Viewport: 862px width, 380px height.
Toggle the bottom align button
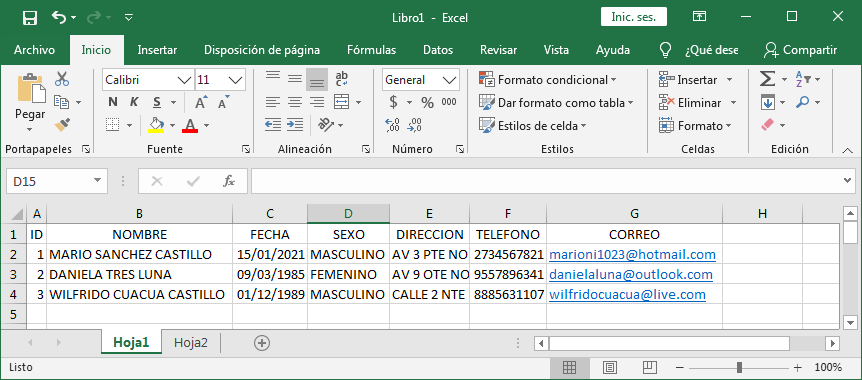point(317,80)
